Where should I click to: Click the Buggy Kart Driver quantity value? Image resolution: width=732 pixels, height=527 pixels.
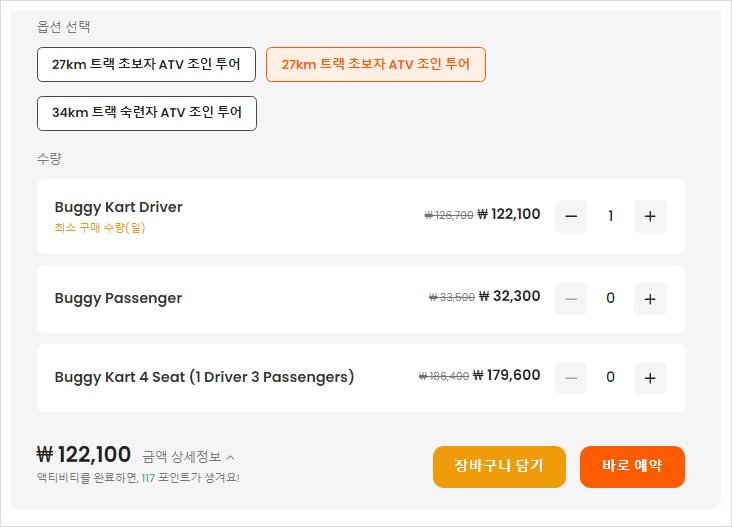point(611,216)
